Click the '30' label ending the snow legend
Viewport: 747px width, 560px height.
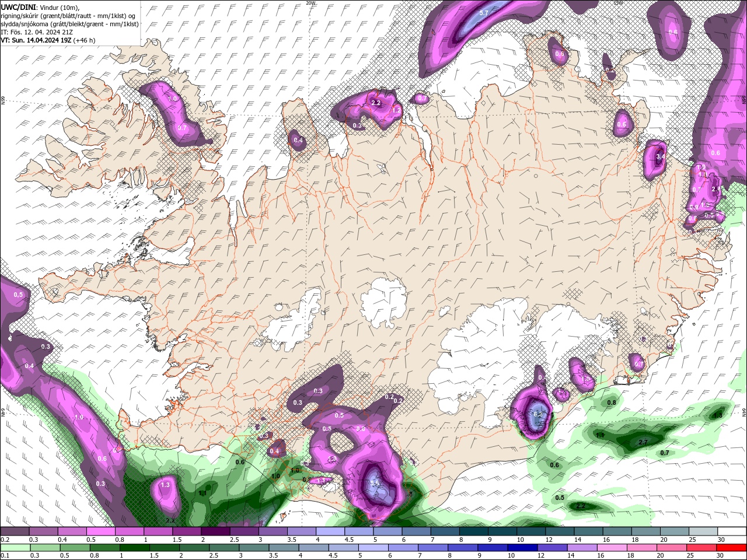721,540
